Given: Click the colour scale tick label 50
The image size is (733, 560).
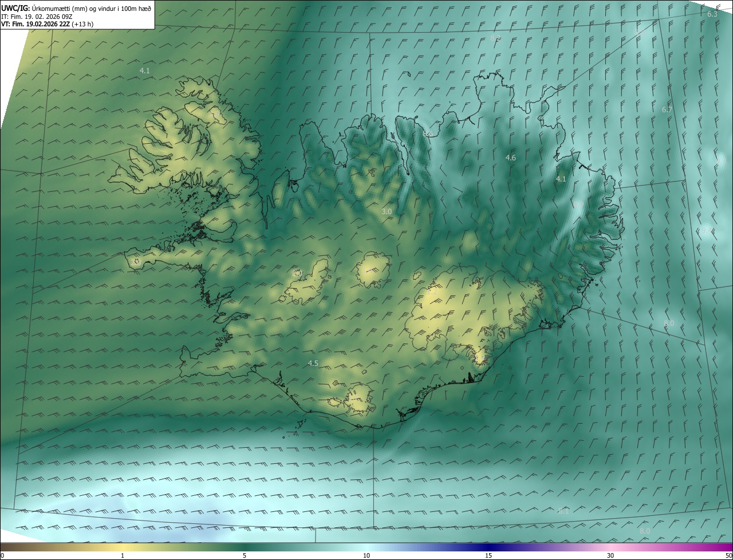Looking at the screenshot, I should (728, 555).
